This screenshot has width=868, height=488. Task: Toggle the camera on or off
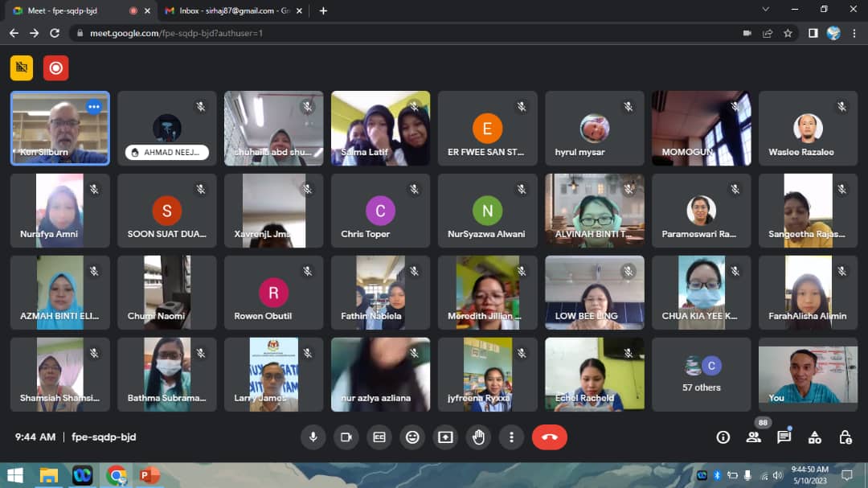tap(346, 437)
